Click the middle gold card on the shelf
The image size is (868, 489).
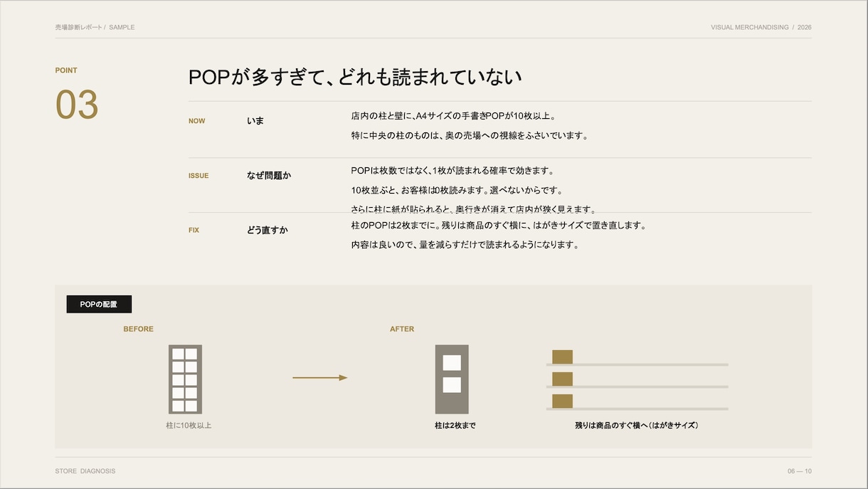point(563,379)
